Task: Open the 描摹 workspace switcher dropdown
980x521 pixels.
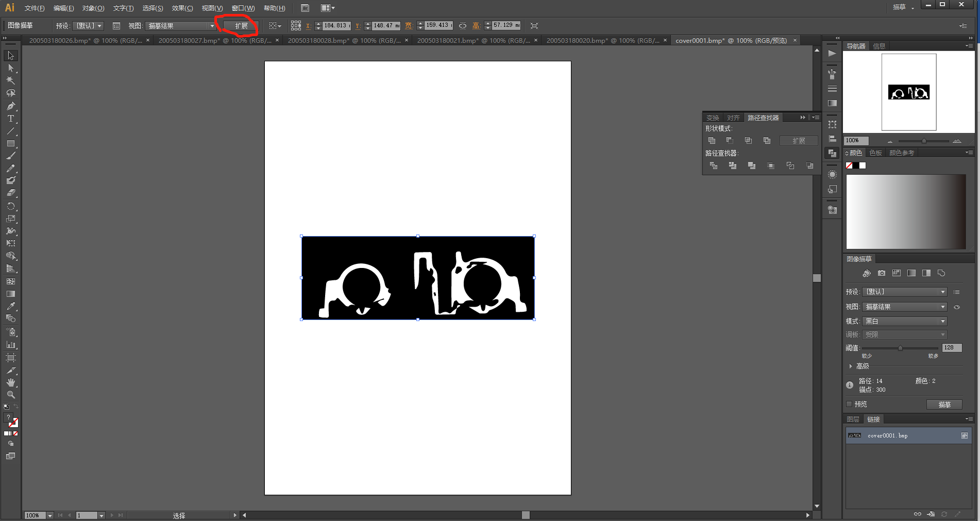Action: pyautogui.click(x=904, y=7)
